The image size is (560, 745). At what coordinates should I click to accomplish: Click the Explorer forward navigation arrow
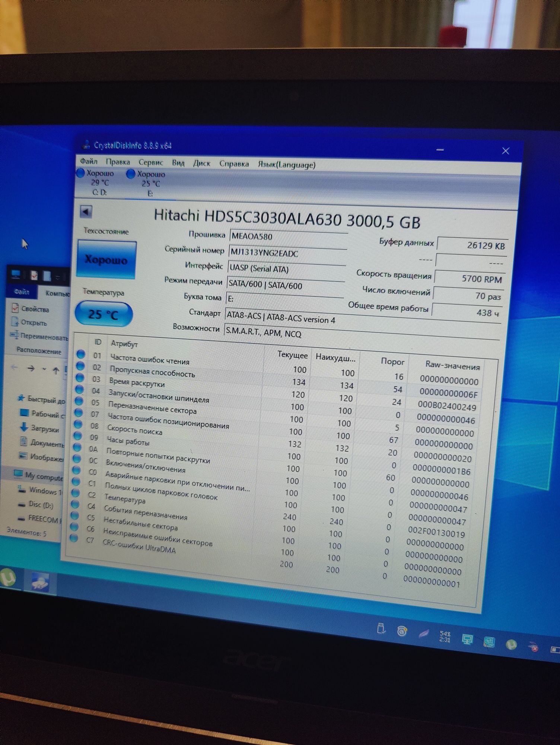[x=31, y=368]
